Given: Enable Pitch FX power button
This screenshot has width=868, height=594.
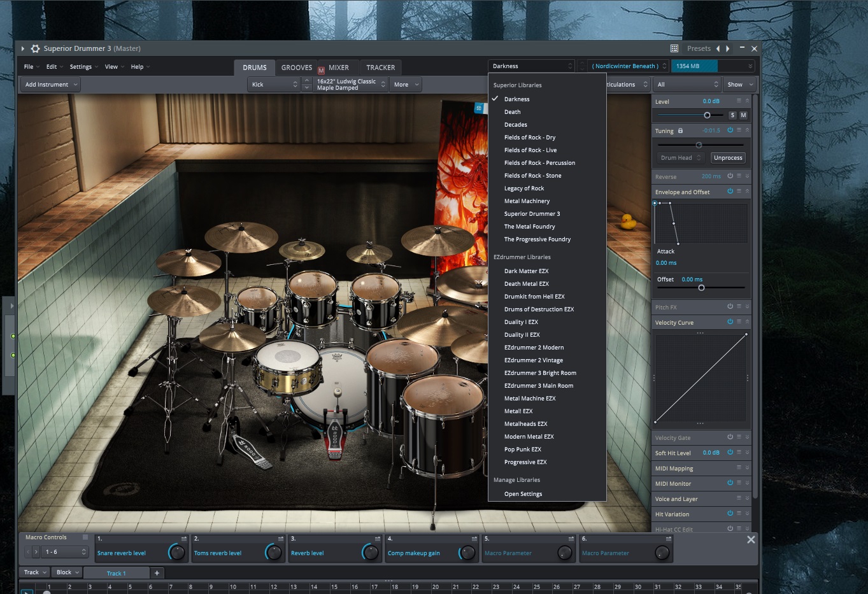Looking at the screenshot, I should tap(730, 306).
